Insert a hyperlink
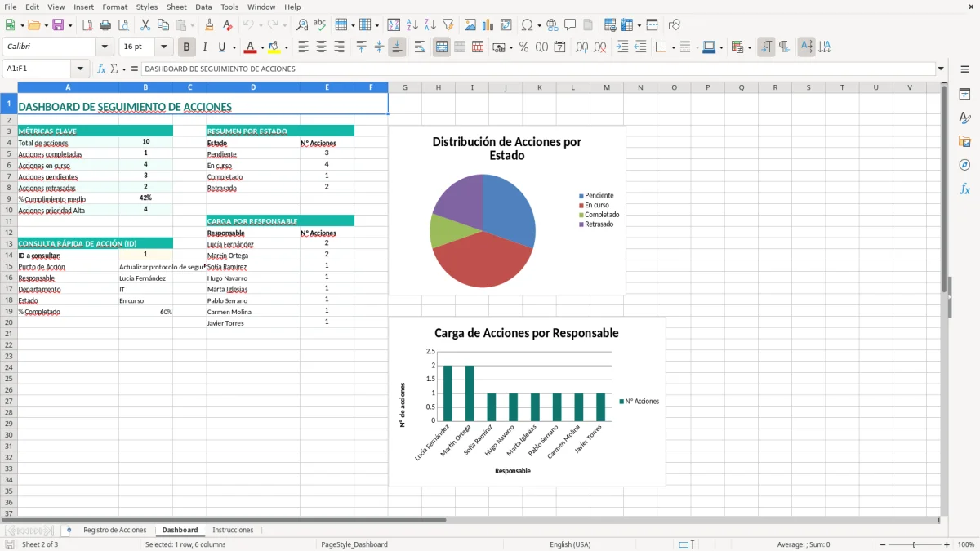Screen dimensions: 980x551 point(552,25)
